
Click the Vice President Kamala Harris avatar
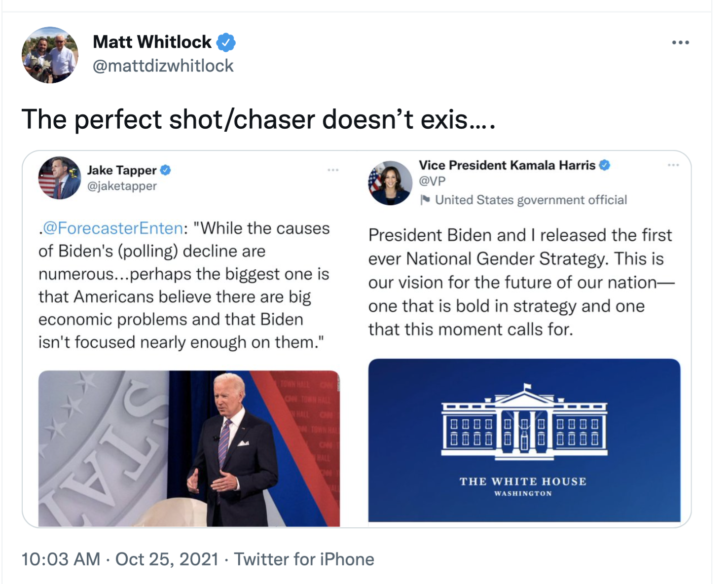point(390,183)
